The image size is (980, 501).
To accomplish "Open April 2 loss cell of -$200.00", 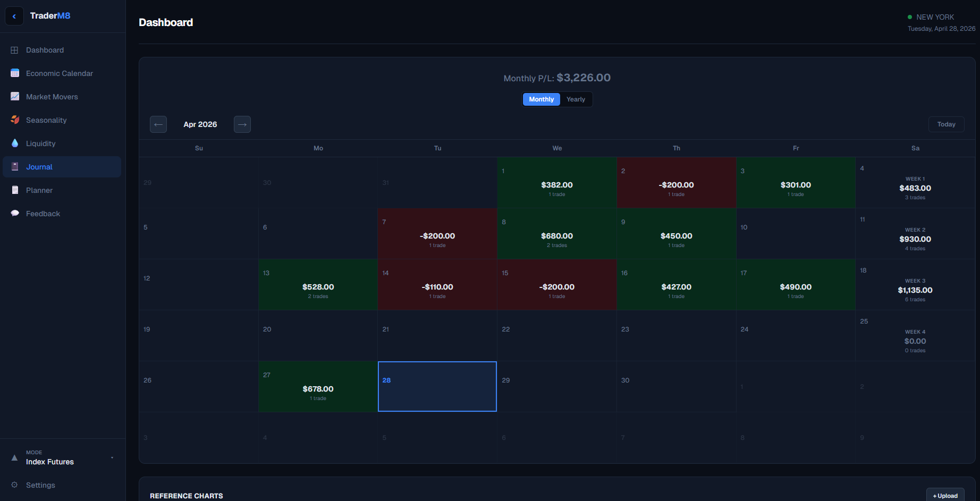I will point(677,183).
